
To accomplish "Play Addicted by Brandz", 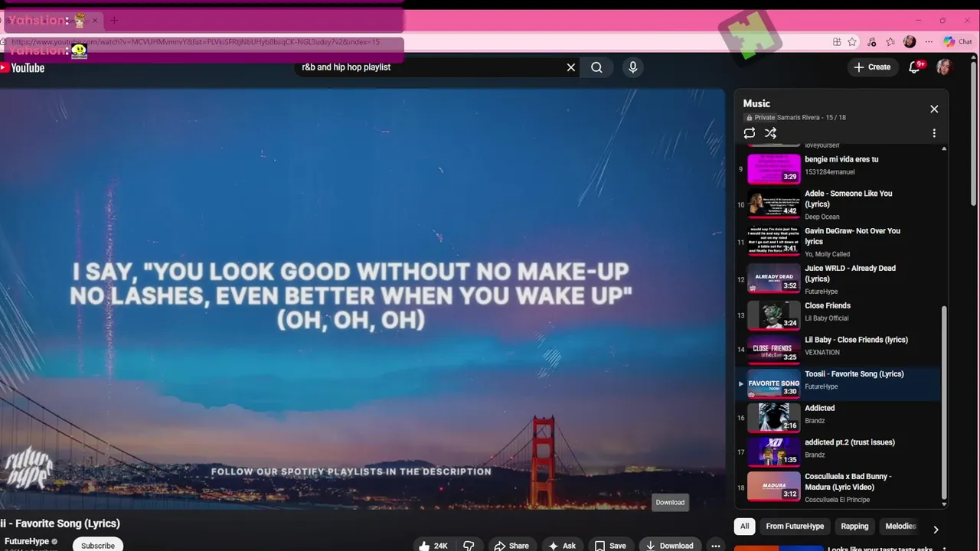I will (x=838, y=416).
